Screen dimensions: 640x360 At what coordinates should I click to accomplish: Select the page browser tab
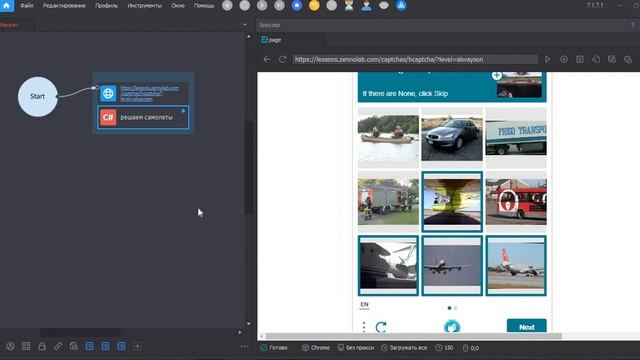[x=271, y=40]
